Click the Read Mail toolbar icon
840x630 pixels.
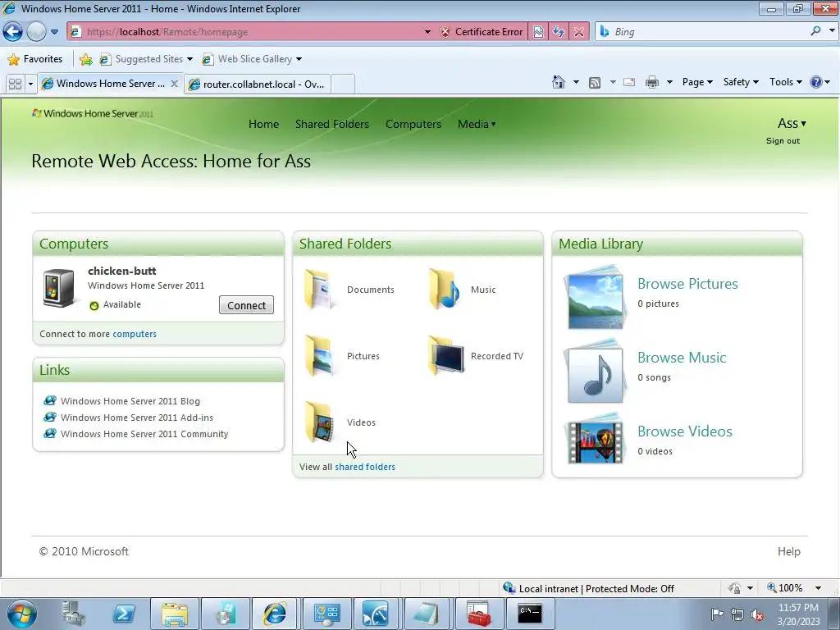click(629, 82)
